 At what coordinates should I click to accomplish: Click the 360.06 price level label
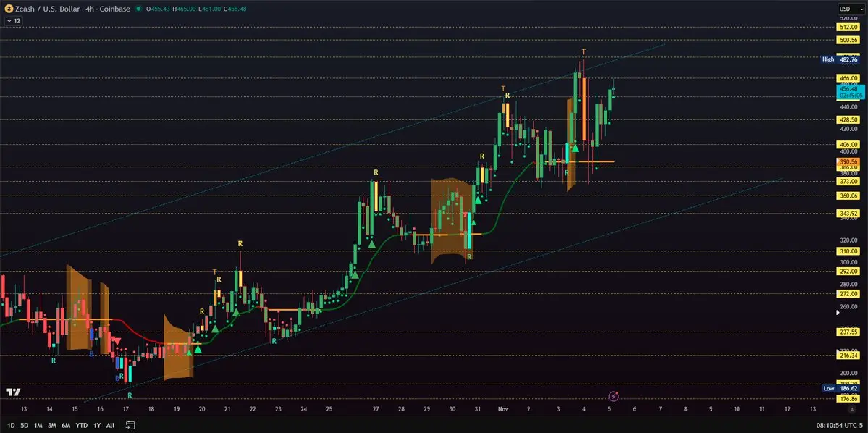pyautogui.click(x=848, y=196)
